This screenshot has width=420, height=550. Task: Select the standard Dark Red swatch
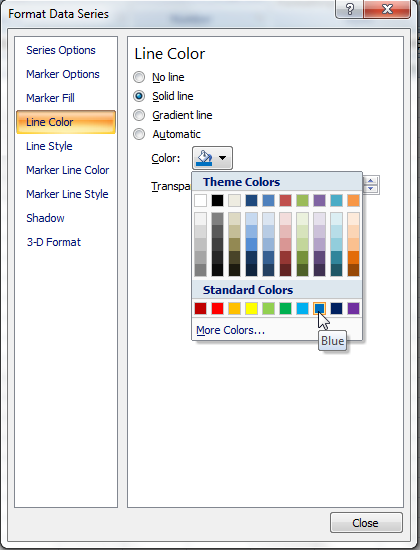pos(200,309)
